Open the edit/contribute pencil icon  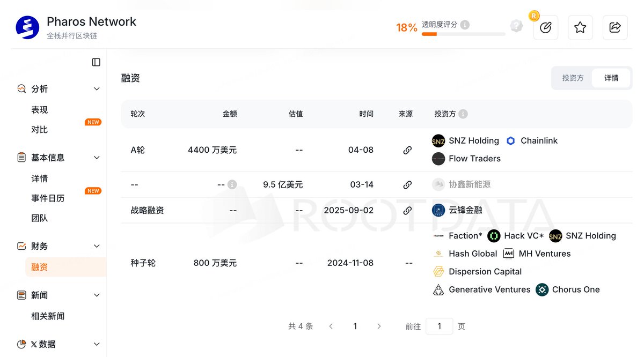pyautogui.click(x=546, y=27)
